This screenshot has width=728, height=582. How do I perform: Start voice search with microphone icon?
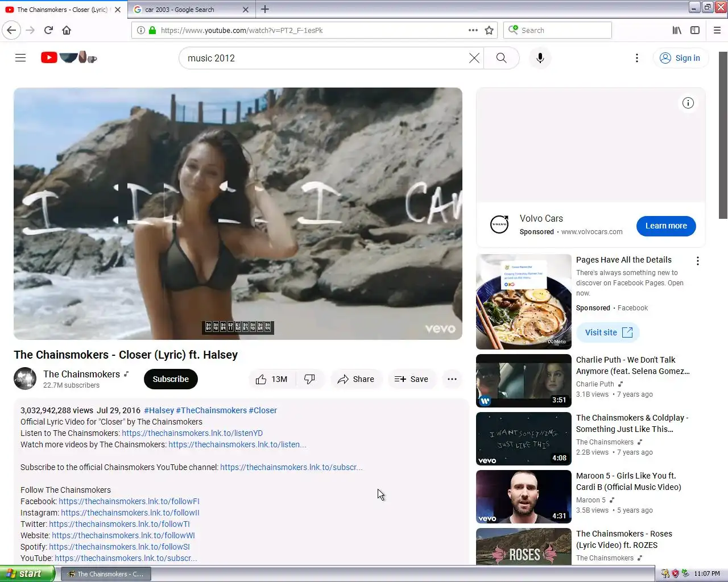[540, 58]
